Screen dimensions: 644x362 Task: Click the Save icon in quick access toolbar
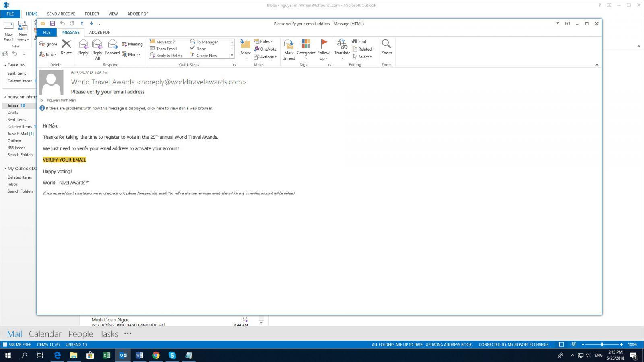[52, 24]
